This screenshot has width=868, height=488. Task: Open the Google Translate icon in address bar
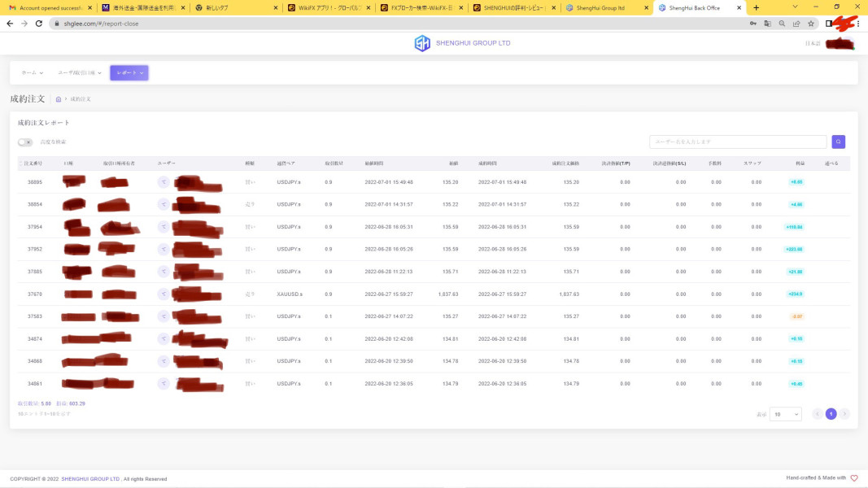(x=767, y=24)
